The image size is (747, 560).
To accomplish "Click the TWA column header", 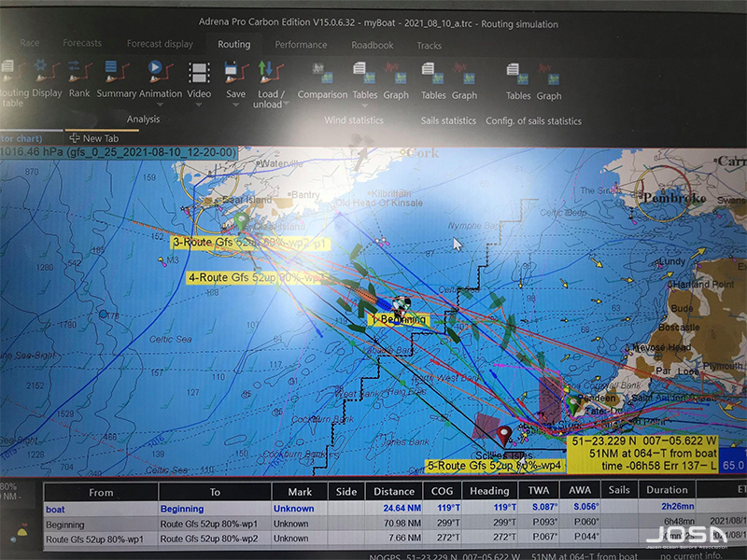I will click(x=539, y=490).
